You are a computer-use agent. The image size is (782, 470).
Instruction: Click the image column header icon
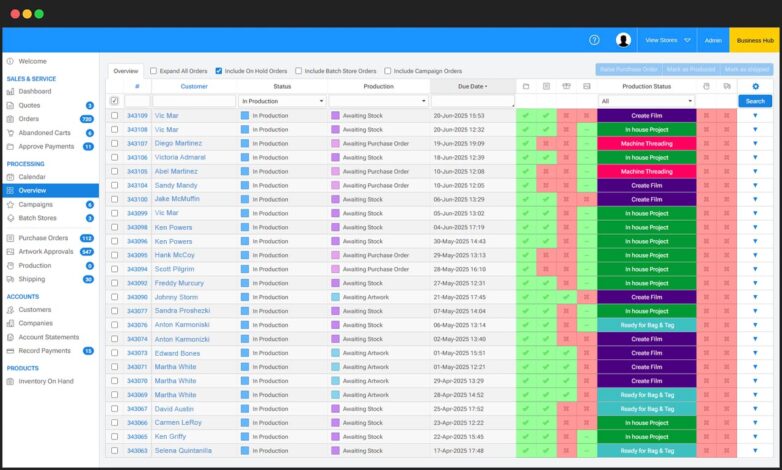(587, 87)
